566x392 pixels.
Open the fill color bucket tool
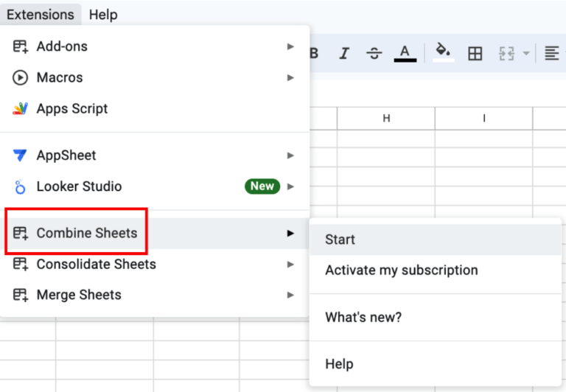click(443, 52)
